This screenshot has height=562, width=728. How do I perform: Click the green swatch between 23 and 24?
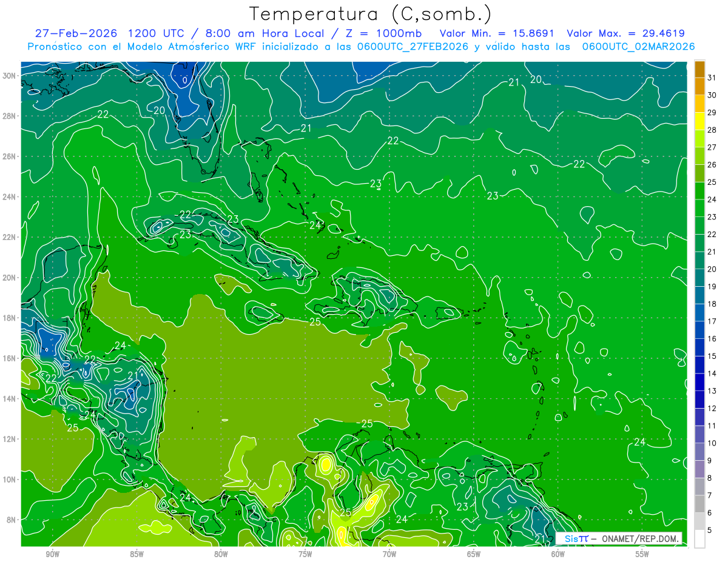click(x=699, y=209)
